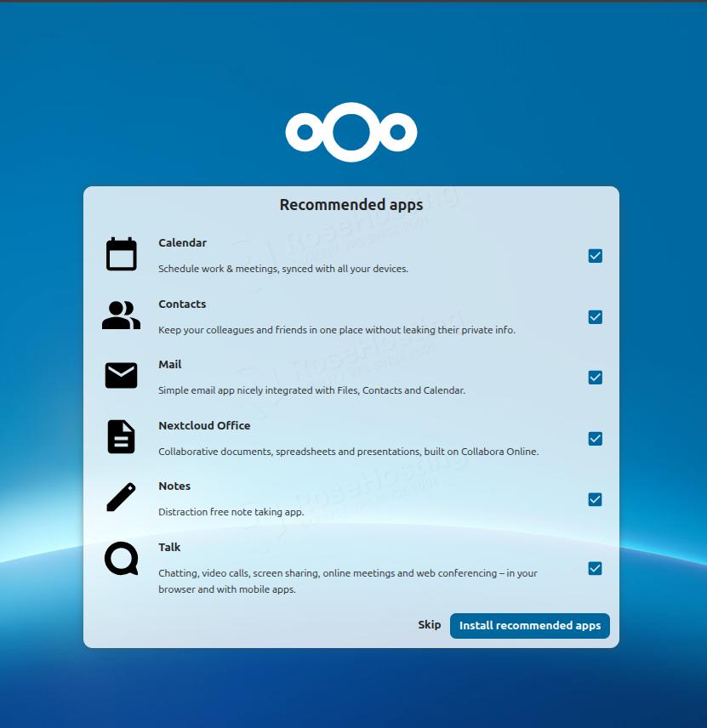
Task: Select the Notes app title
Action: point(174,486)
